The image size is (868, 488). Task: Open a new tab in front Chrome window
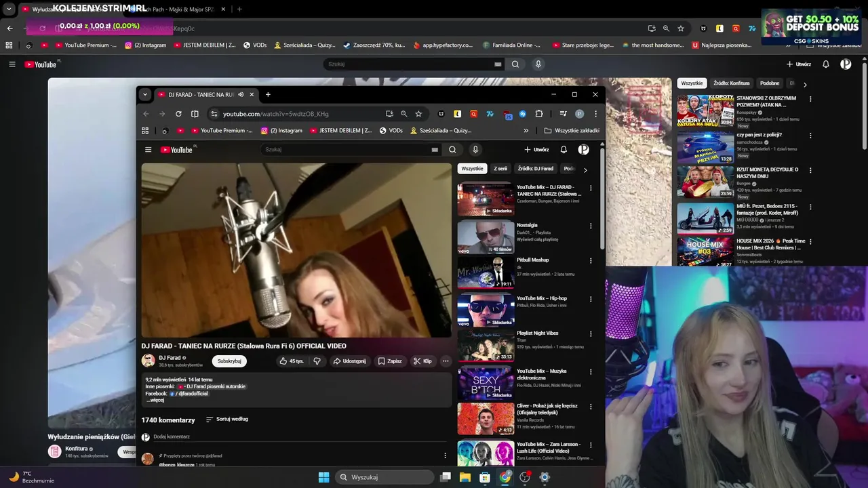coord(268,95)
